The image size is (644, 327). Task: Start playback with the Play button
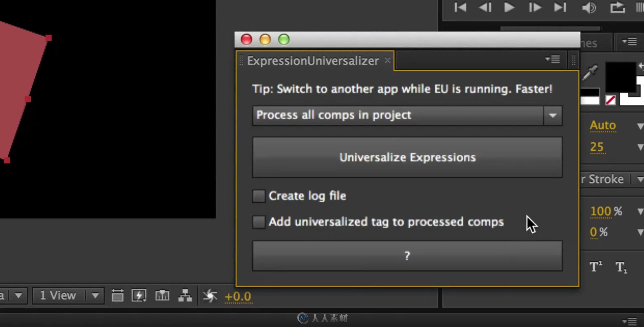point(509,7)
